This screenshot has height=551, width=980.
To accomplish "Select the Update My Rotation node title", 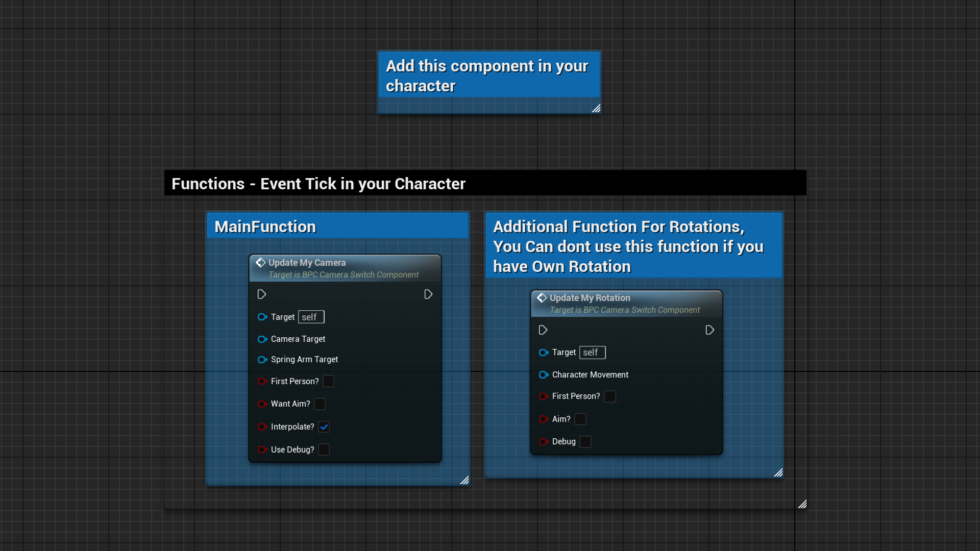I will point(590,298).
